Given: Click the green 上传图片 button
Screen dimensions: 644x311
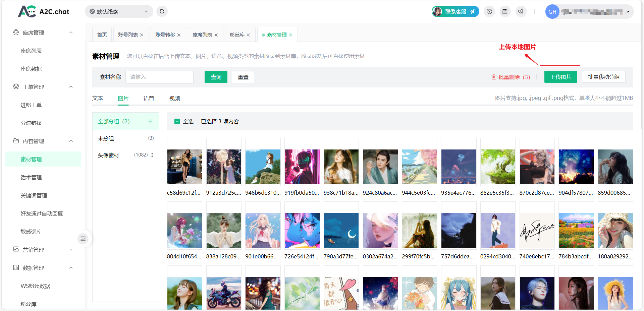Looking at the screenshot, I should [x=560, y=77].
